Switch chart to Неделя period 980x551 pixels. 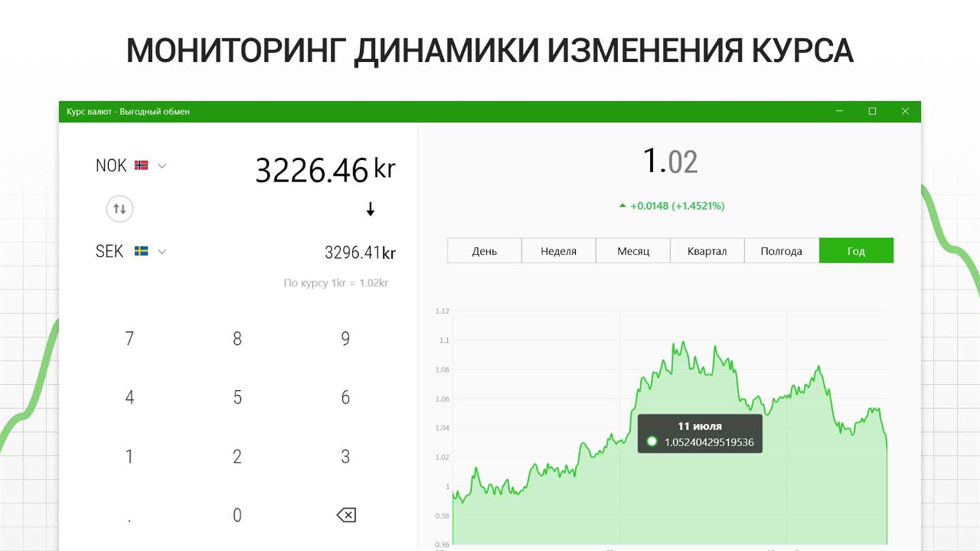click(x=559, y=250)
